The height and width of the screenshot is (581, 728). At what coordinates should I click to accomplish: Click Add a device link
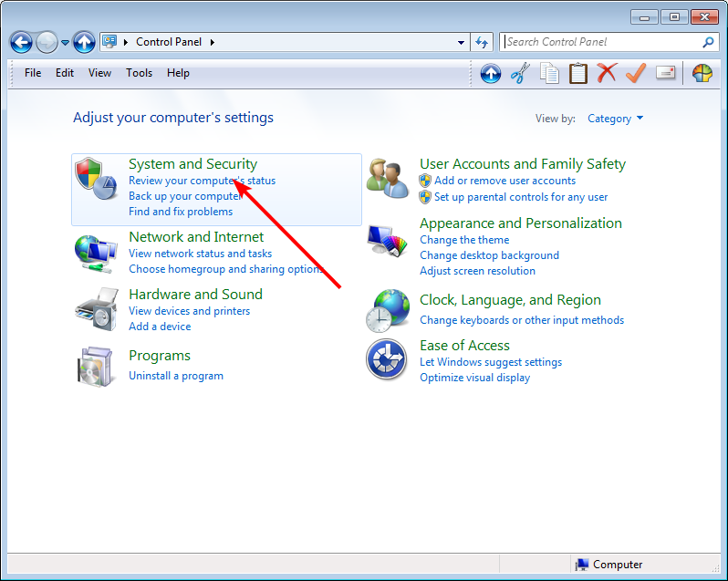pyautogui.click(x=160, y=327)
